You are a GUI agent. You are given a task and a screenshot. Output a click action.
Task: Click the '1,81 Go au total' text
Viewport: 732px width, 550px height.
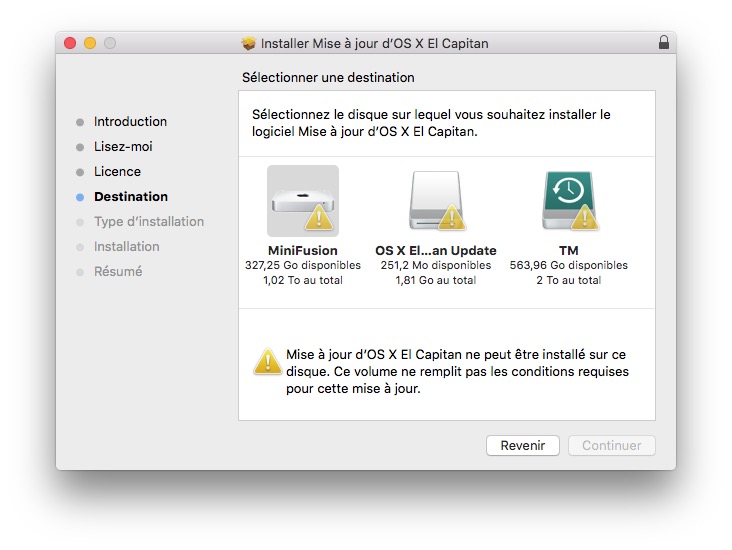436,280
